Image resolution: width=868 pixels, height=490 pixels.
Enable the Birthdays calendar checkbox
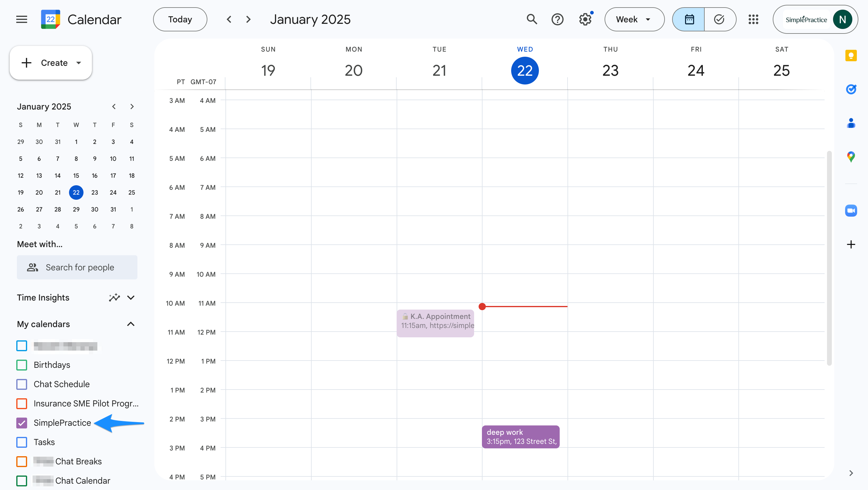(x=22, y=364)
